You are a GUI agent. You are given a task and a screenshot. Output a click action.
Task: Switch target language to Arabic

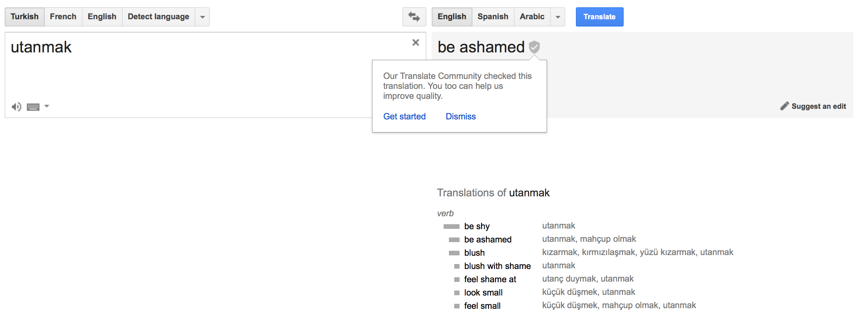pyautogui.click(x=532, y=17)
